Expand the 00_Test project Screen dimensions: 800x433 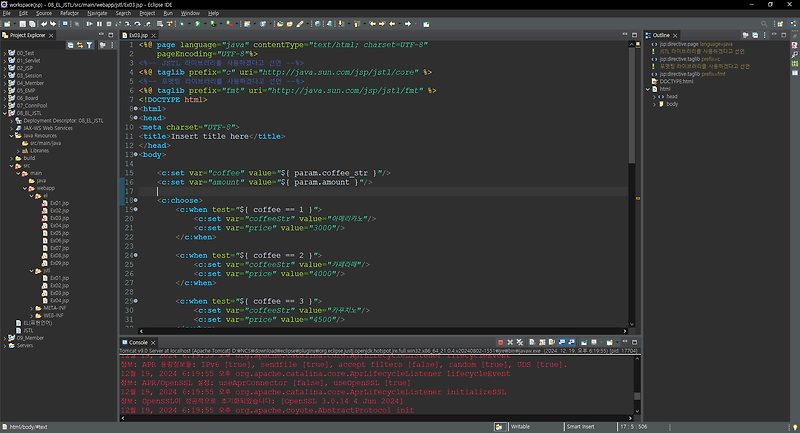pos(5,52)
